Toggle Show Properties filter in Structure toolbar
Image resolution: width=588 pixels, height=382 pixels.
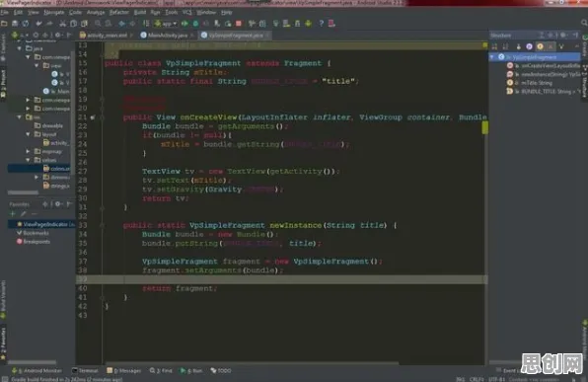[x=529, y=46]
